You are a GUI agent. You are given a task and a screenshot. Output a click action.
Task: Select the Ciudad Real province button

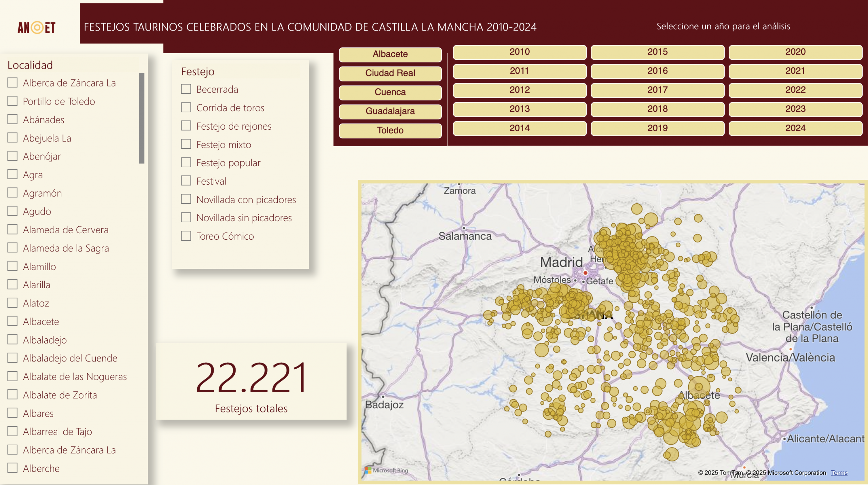click(x=390, y=73)
